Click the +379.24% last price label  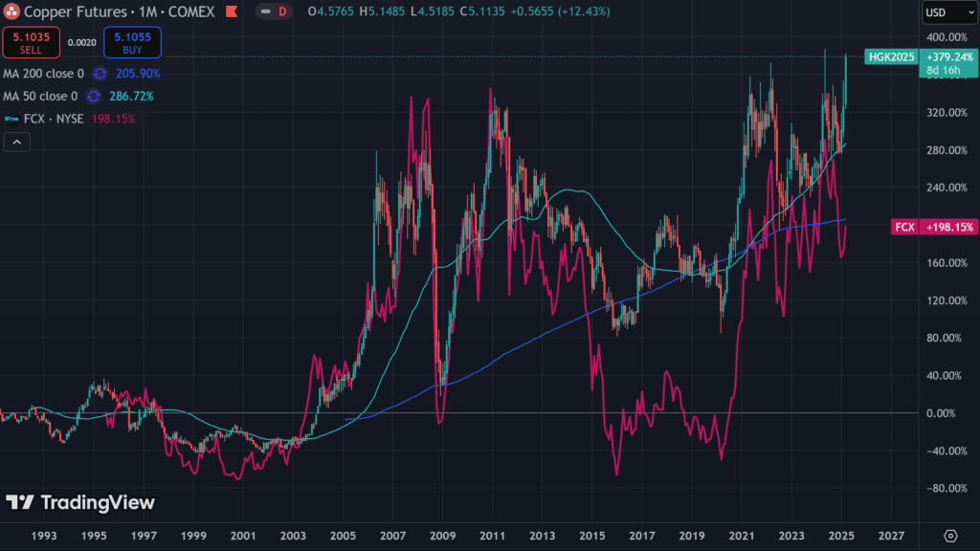948,56
